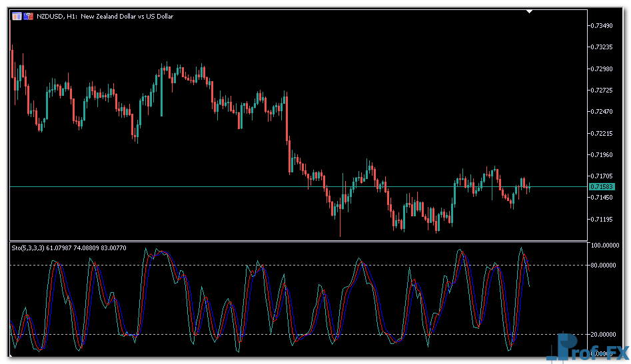Click the chart shift triangle marker
Viewport: 631px width, 364px height.
tap(530, 11)
